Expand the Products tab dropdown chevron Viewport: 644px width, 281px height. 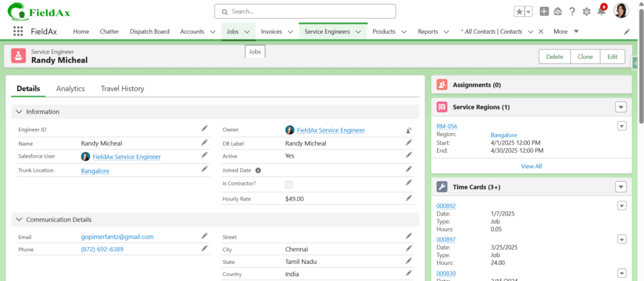[404, 31]
